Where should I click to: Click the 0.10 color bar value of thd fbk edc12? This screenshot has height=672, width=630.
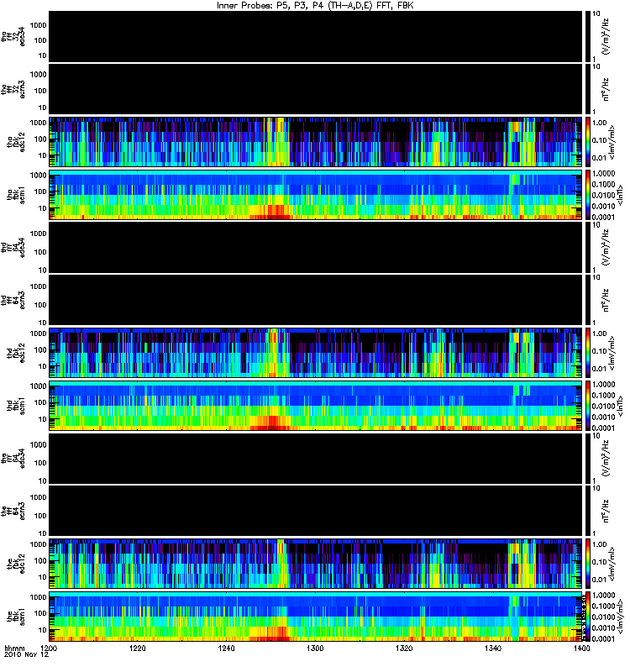[x=599, y=351]
